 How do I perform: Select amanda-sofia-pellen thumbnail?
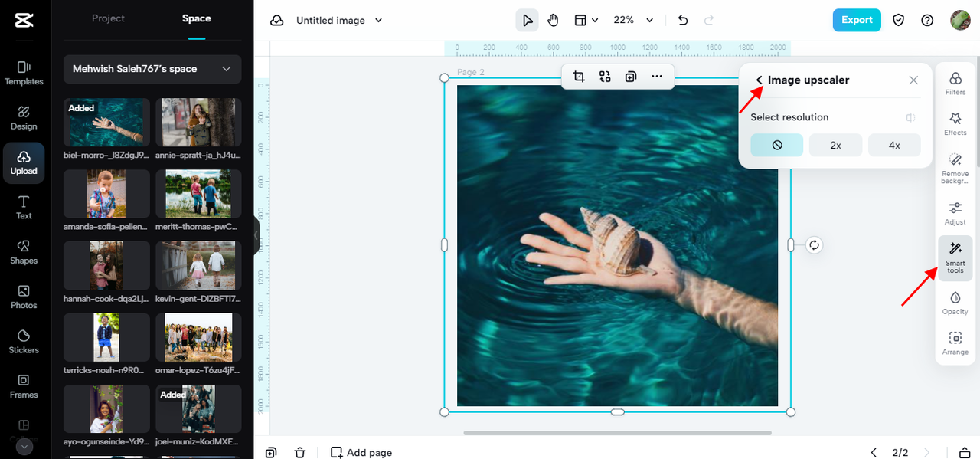106,194
